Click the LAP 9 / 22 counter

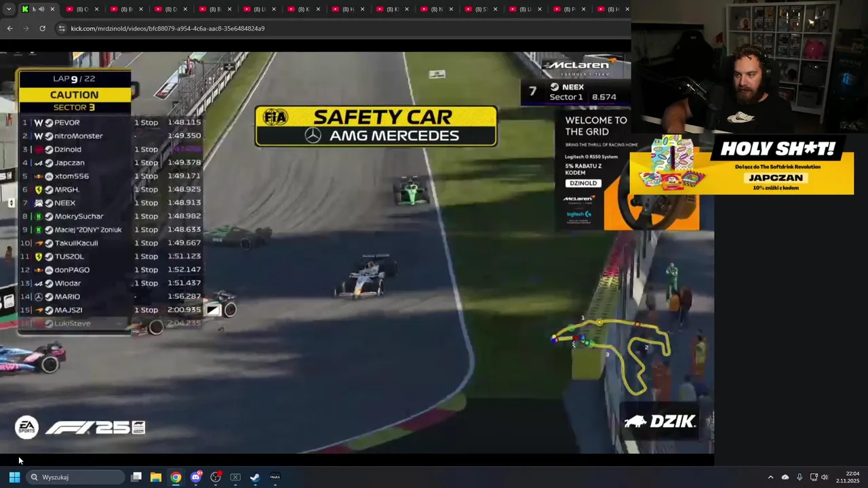74,79
